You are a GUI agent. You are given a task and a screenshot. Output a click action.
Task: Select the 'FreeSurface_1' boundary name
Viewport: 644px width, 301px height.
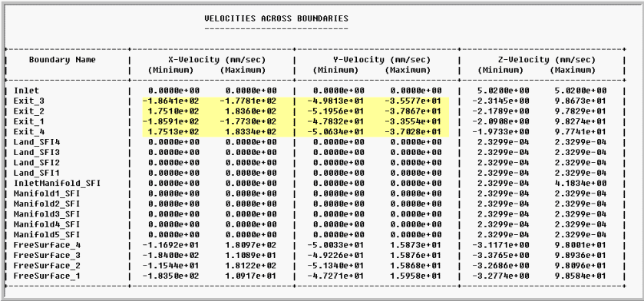[47, 276]
